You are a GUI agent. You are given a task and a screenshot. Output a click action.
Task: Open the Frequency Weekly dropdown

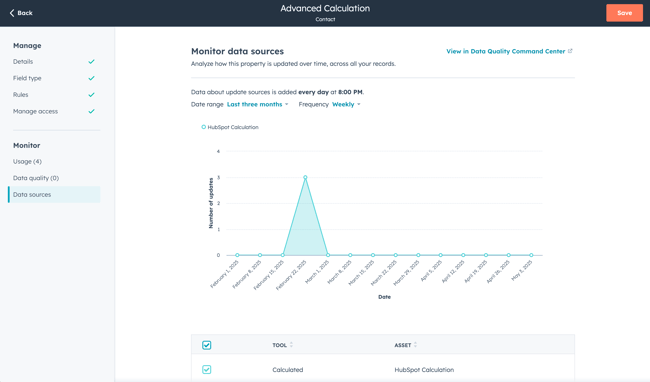(346, 104)
